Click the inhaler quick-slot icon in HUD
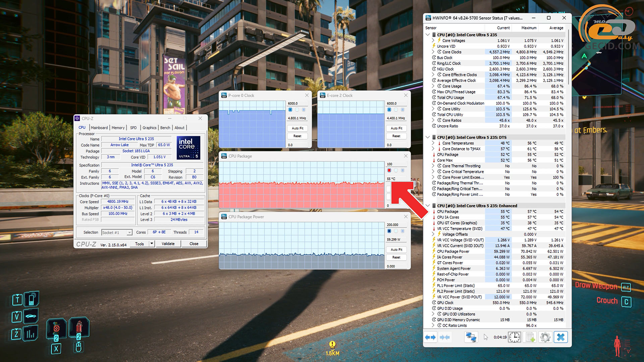The image size is (644, 362). [x=79, y=327]
